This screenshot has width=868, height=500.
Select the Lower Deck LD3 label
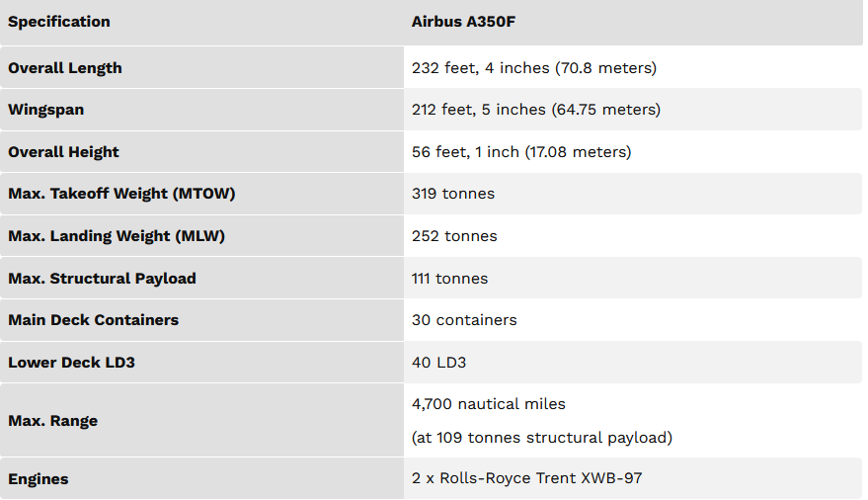coord(71,363)
